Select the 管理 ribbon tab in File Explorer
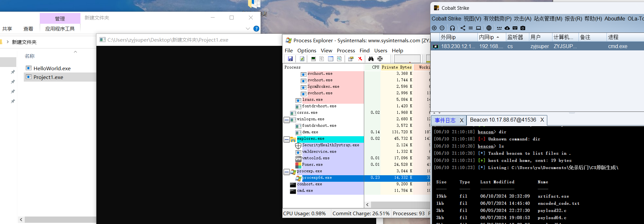The width and height of the screenshot is (644, 224). coord(60,19)
